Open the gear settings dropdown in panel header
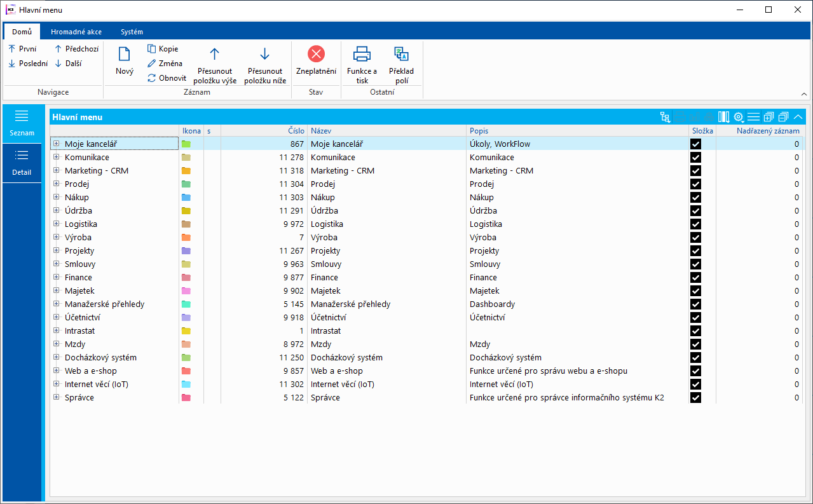Image resolution: width=813 pixels, height=504 pixels. [739, 117]
